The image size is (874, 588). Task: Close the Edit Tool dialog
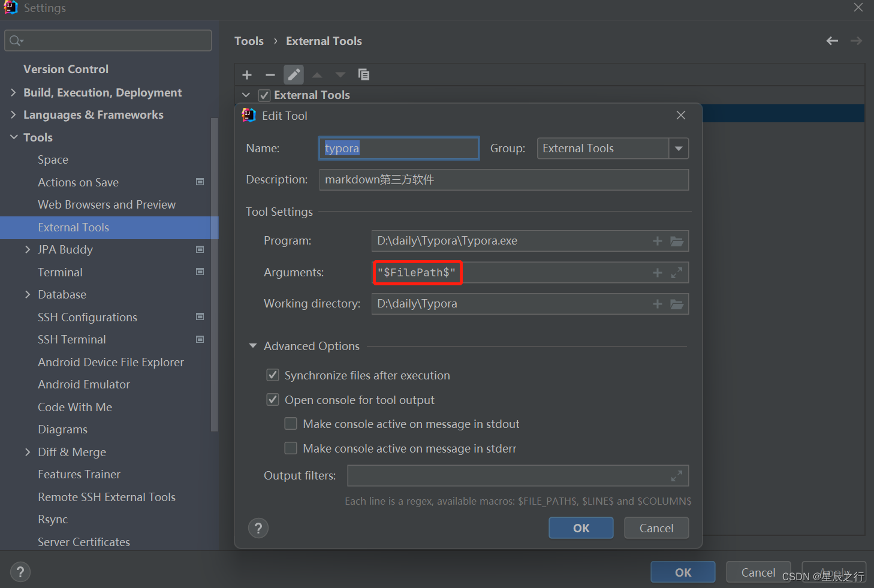pos(681,115)
